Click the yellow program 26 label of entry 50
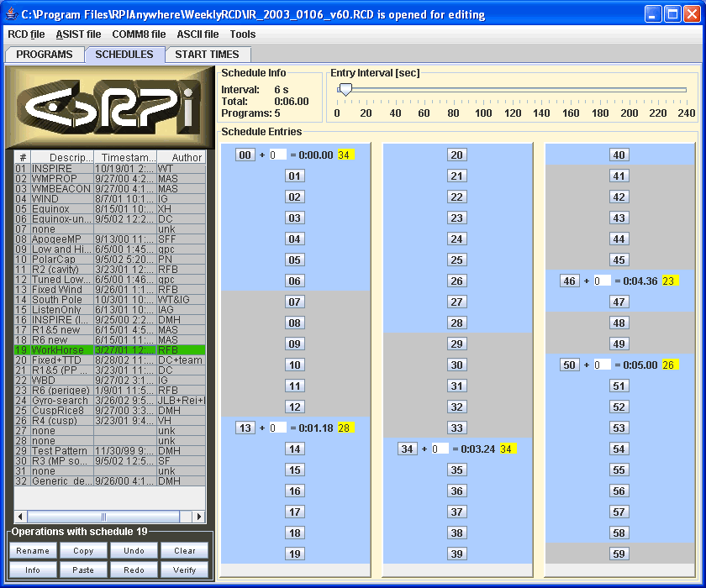706x588 pixels. pyautogui.click(x=670, y=365)
